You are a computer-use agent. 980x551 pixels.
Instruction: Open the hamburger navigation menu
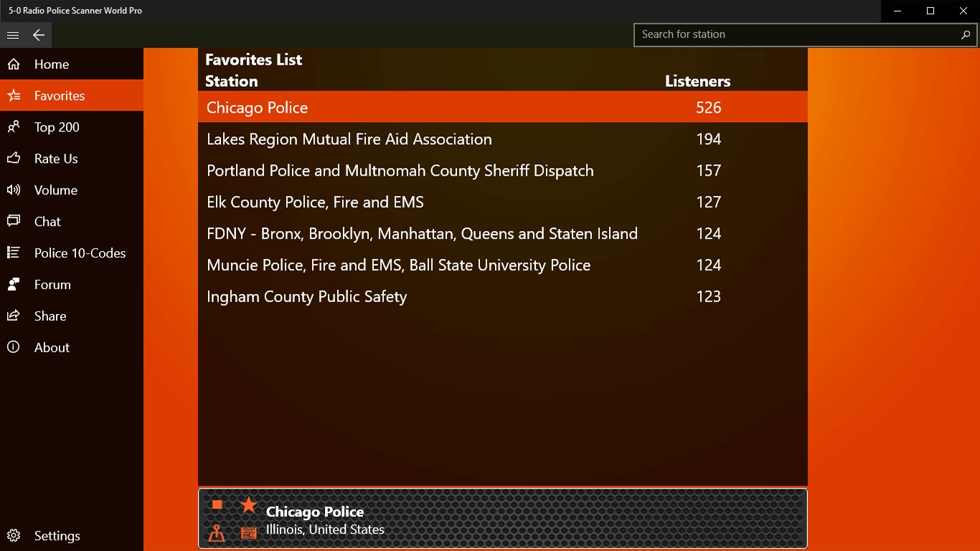point(13,35)
